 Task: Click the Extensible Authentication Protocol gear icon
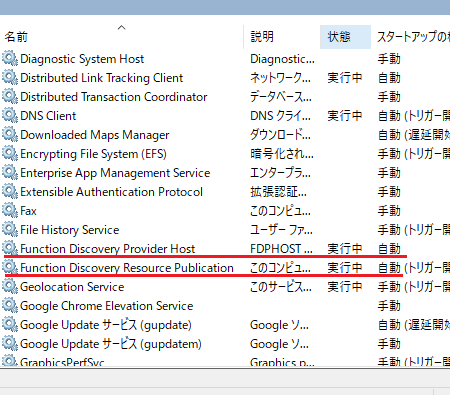(x=10, y=192)
